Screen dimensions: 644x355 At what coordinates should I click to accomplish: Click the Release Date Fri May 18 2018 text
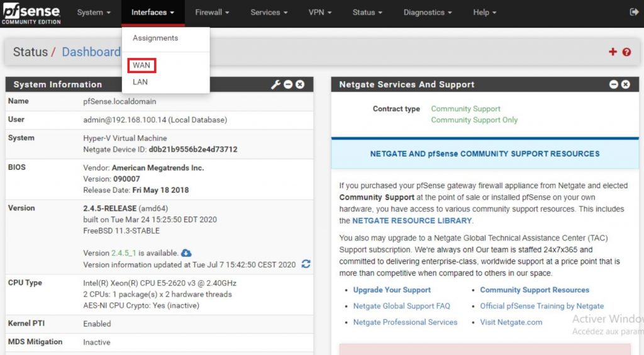[x=136, y=190]
